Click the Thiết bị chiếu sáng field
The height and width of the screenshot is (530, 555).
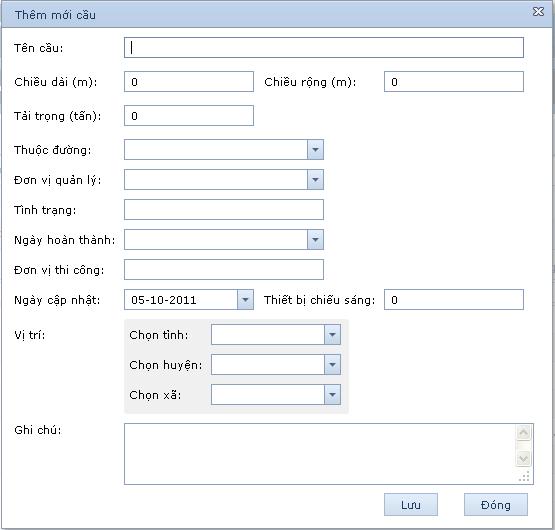pyautogui.click(x=454, y=300)
